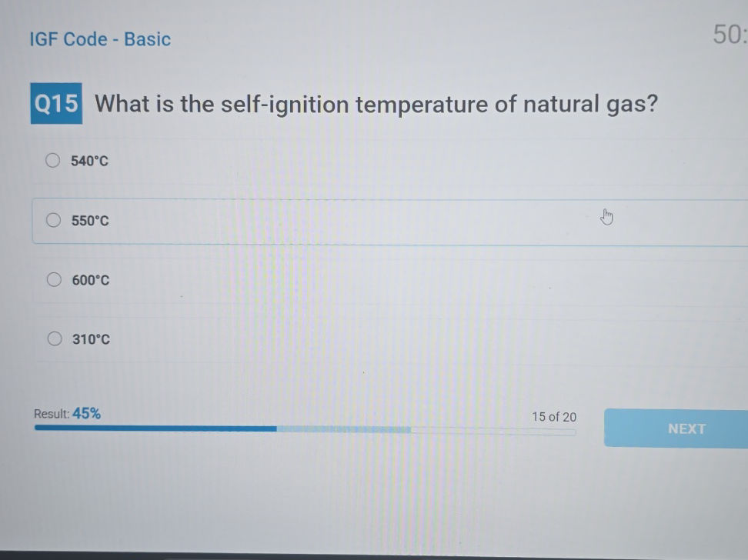
Task: Click the filled blue portion of the progress bar
Action: point(154,428)
